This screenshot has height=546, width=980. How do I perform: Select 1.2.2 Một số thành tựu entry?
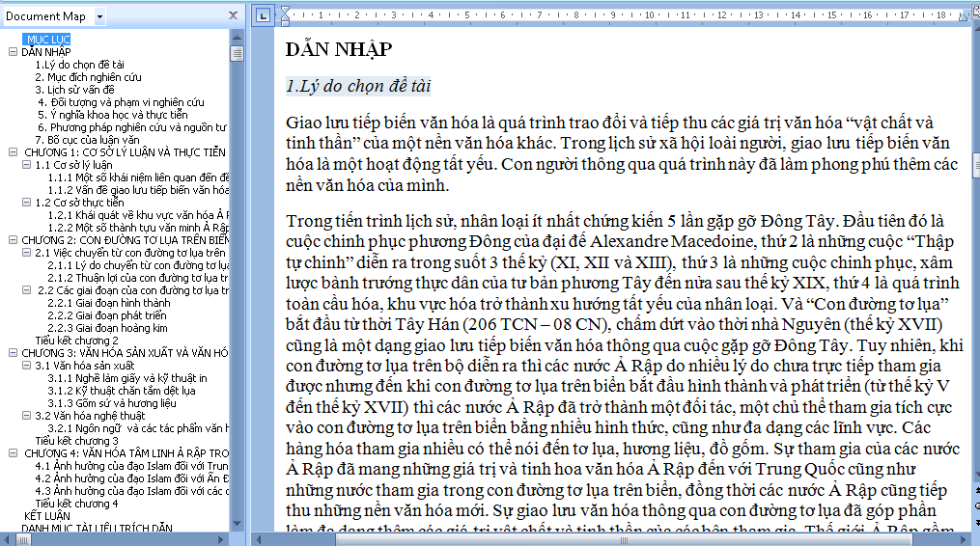pos(138,228)
